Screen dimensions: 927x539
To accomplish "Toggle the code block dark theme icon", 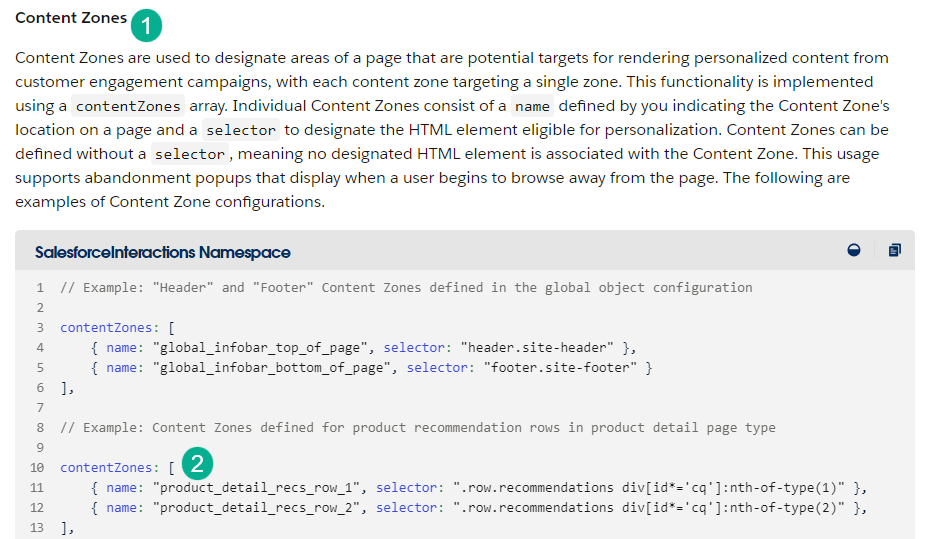I will (x=853, y=251).
